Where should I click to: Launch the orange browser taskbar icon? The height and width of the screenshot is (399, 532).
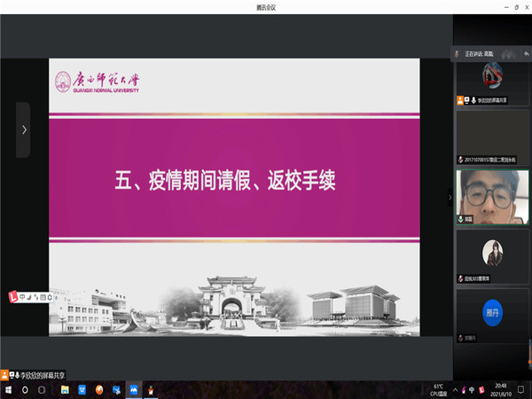coord(98,390)
